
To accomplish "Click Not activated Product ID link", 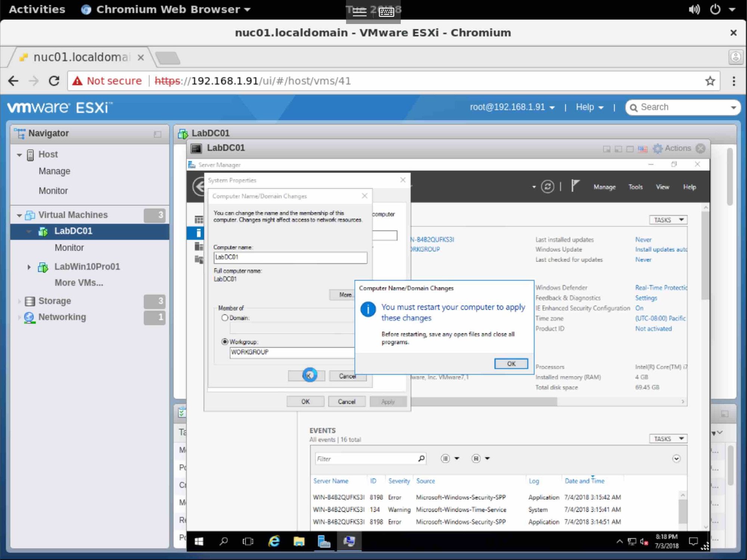I will point(653,329).
